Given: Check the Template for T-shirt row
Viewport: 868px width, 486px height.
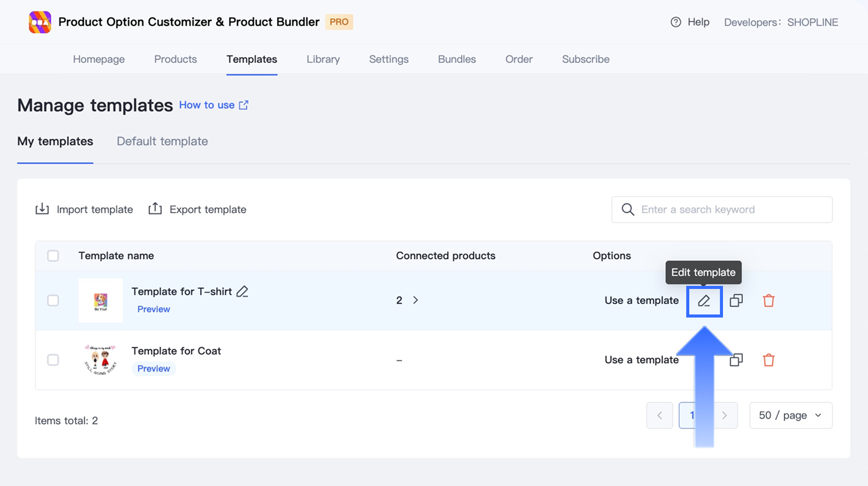Looking at the screenshot, I should (53, 301).
